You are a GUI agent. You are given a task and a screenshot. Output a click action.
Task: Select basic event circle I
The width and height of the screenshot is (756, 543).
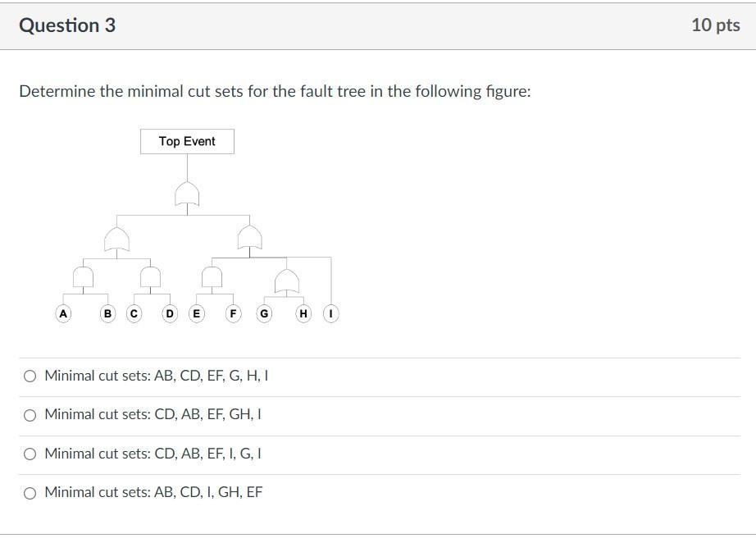pyautogui.click(x=330, y=313)
